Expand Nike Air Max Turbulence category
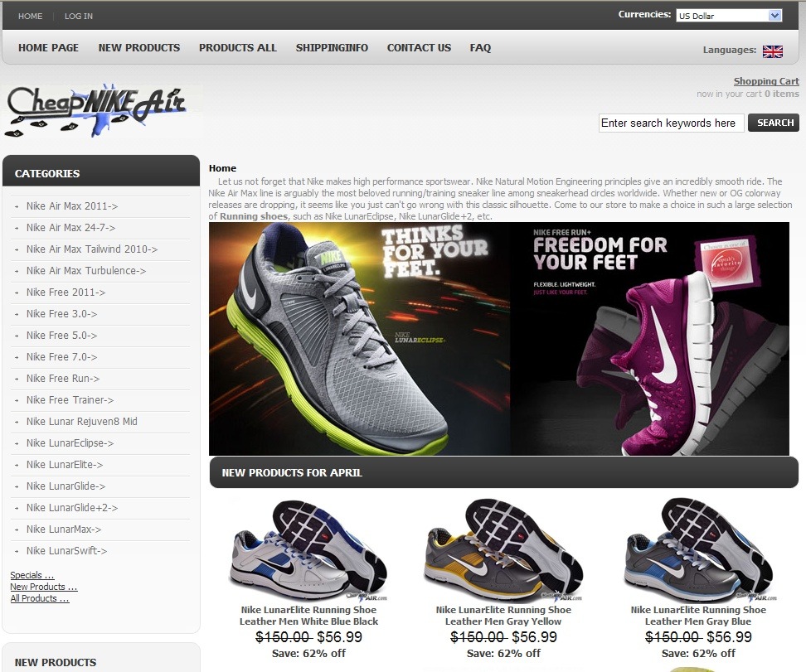This screenshot has width=806, height=672. pyautogui.click(x=86, y=271)
